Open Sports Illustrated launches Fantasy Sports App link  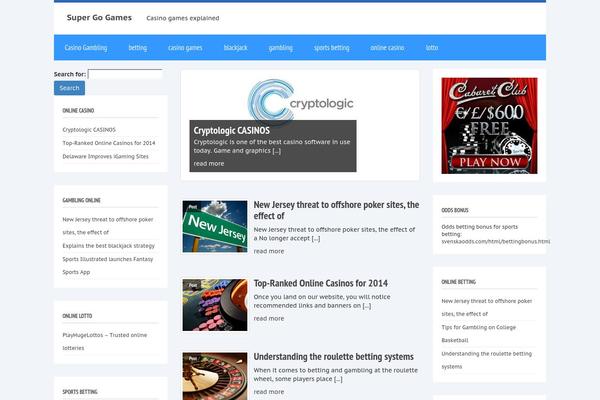click(108, 266)
